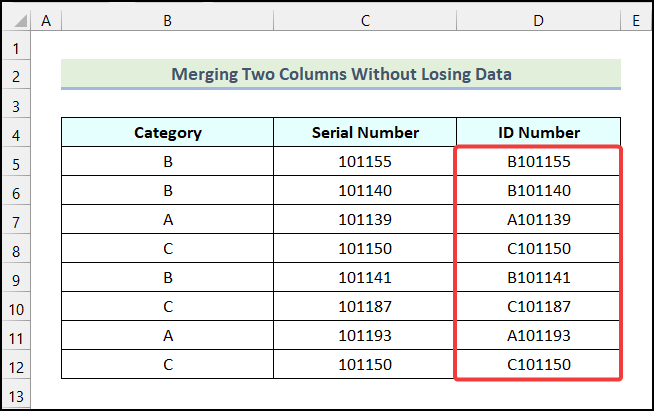Select the Serial Number header cell
The image size is (654, 411).
pos(365,132)
